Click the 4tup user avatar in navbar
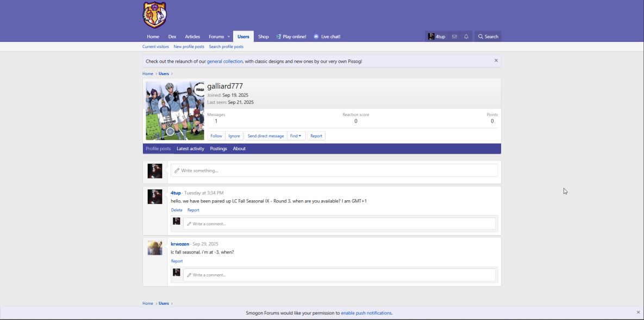 (x=431, y=36)
